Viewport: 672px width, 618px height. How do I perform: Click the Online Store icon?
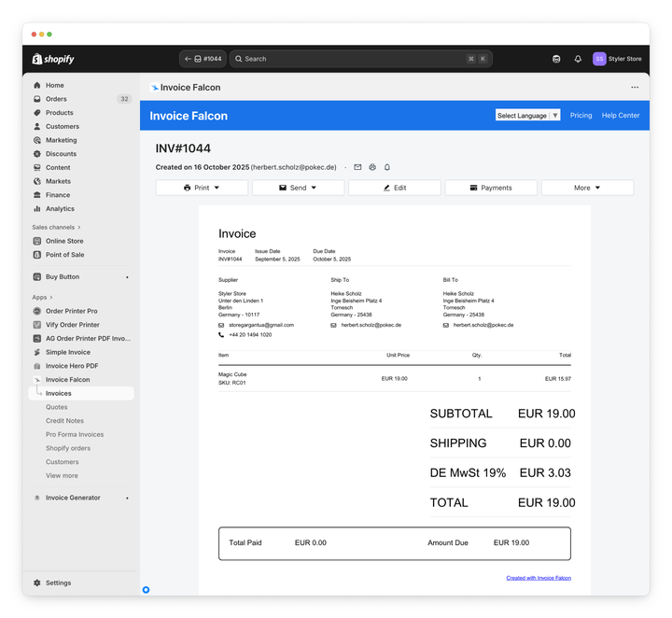coord(37,241)
